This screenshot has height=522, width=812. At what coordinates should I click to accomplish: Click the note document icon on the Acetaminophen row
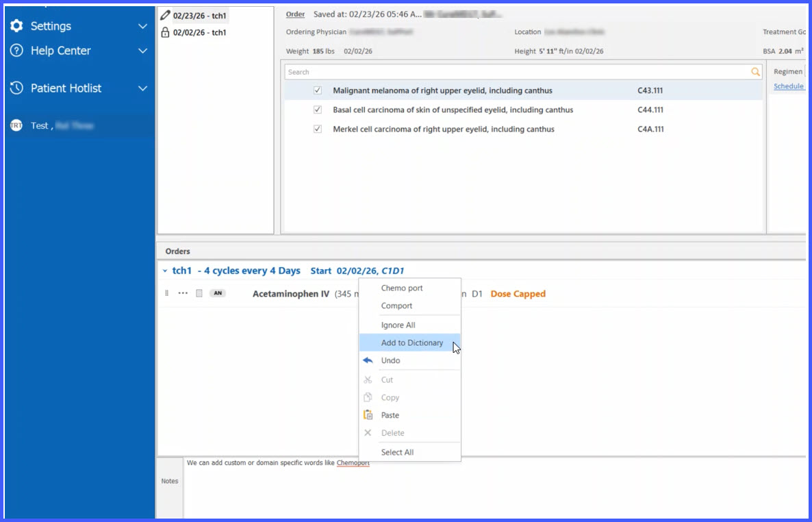pos(199,293)
